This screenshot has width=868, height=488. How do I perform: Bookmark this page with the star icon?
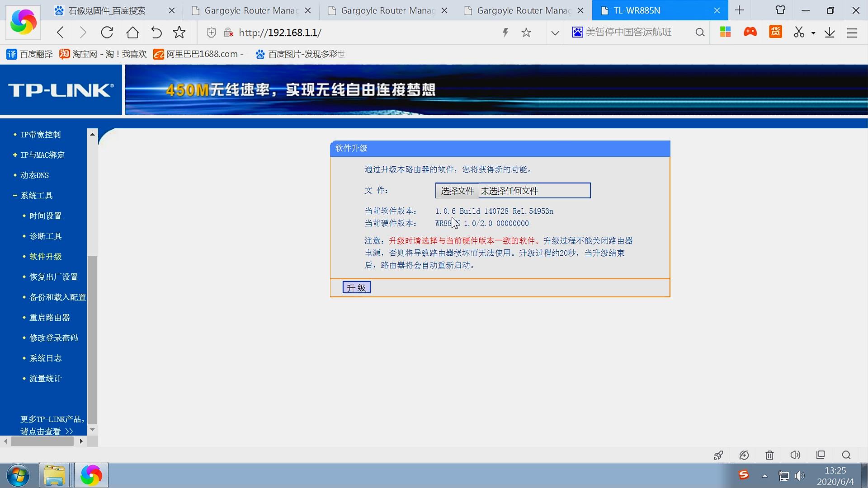pyautogui.click(x=526, y=33)
